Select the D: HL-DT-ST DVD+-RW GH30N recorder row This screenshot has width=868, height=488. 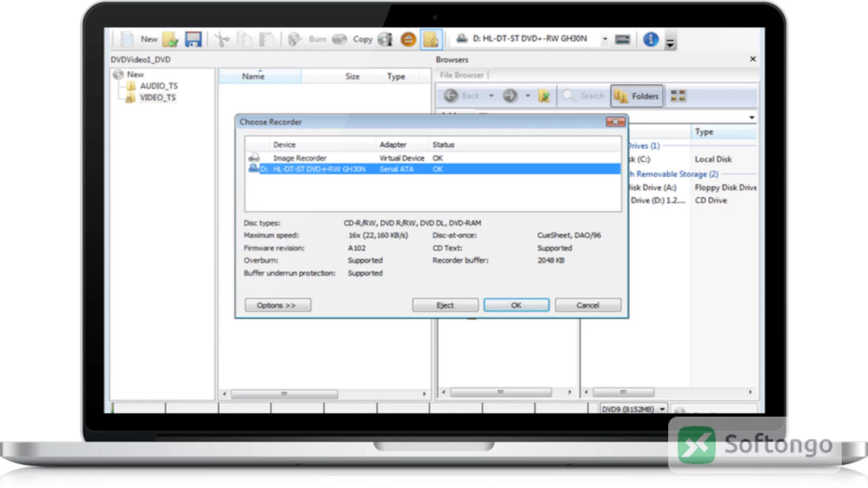[433, 169]
